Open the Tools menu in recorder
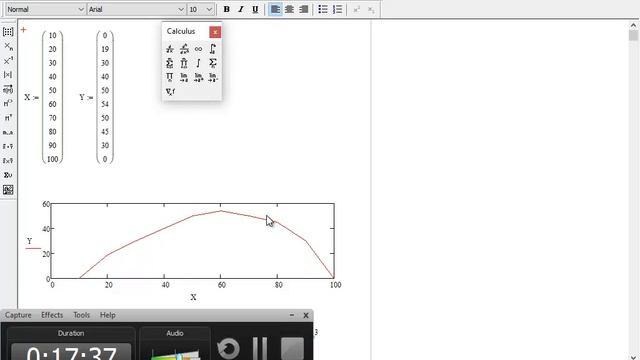This screenshot has height=360, width=640. click(81, 315)
